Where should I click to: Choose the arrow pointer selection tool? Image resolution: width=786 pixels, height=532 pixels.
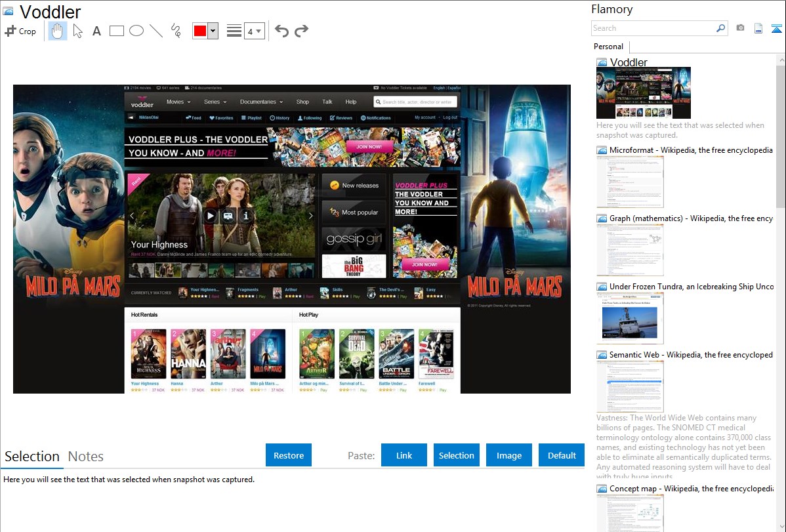tap(77, 31)
